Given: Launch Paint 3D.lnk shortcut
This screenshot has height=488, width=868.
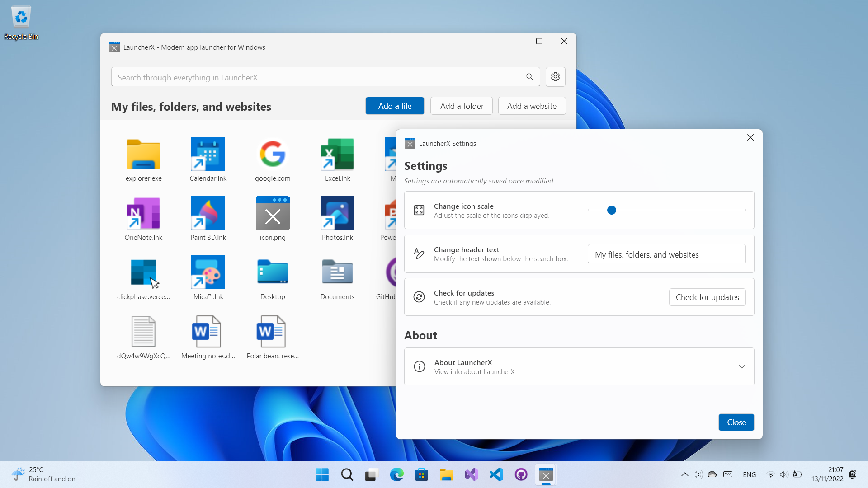Looking at the screenshot, I should point(208,219).
